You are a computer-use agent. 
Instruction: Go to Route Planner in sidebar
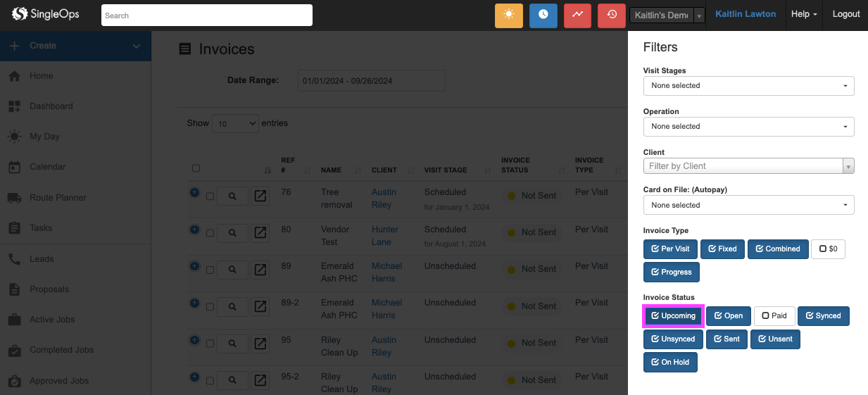point(58,198)
